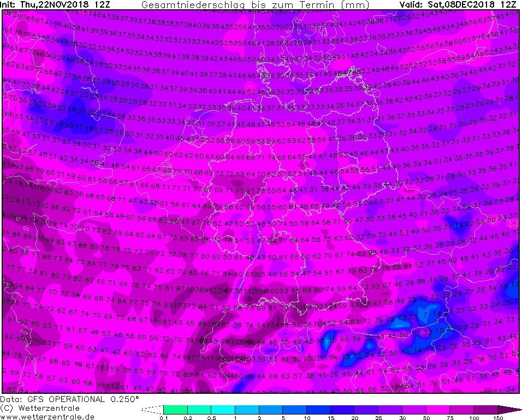Select the dark purple 100–150 mm legend swatch
The height and width of the screenshot is (420, 522).
(x=484, y=409)
